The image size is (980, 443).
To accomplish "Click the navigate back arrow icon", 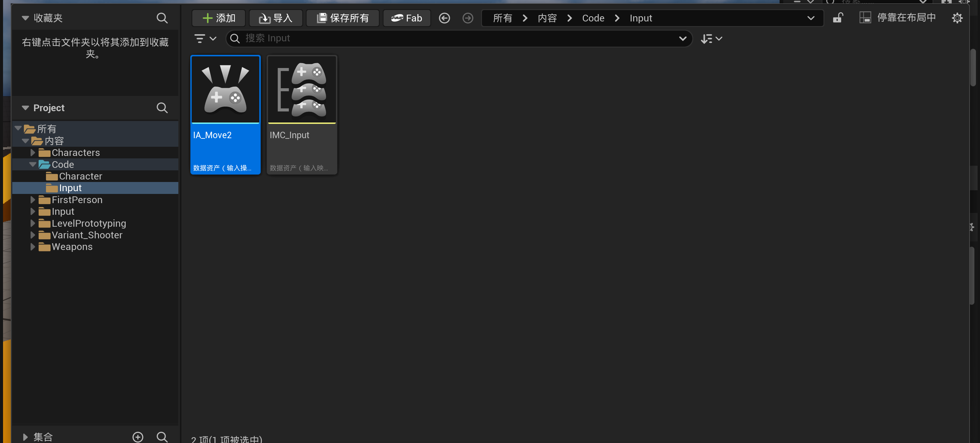I will 444,18.
